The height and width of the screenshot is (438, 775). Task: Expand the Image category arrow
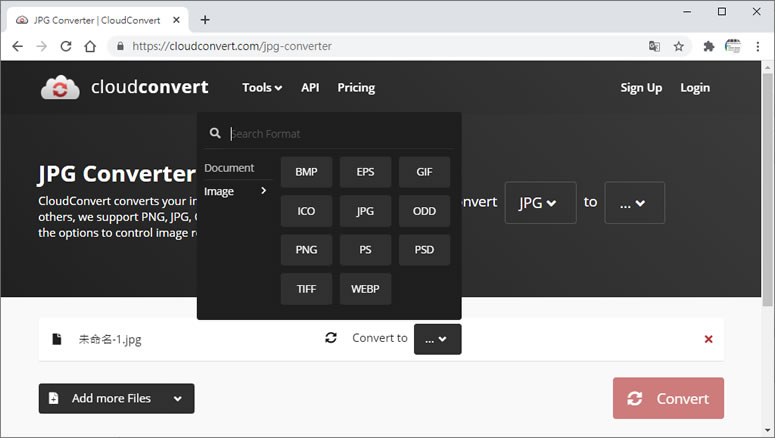pos(263,190)
